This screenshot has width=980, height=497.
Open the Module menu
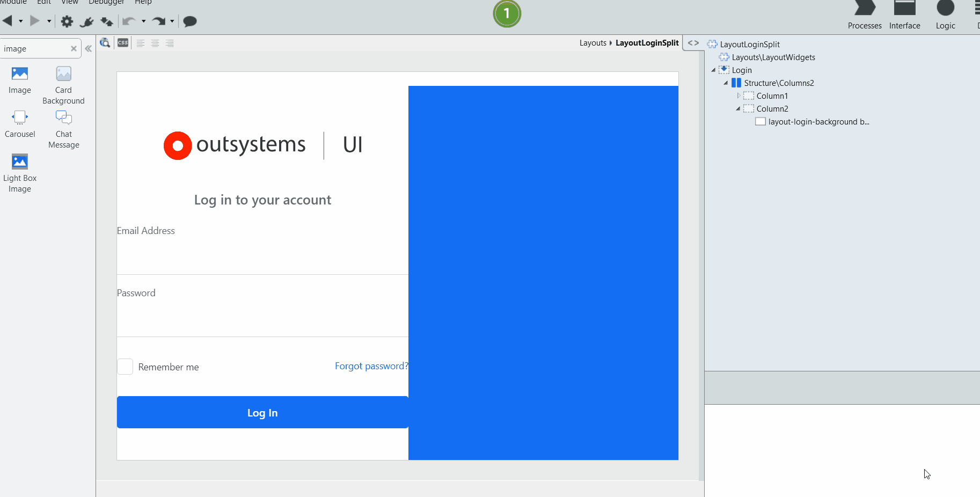13,2
